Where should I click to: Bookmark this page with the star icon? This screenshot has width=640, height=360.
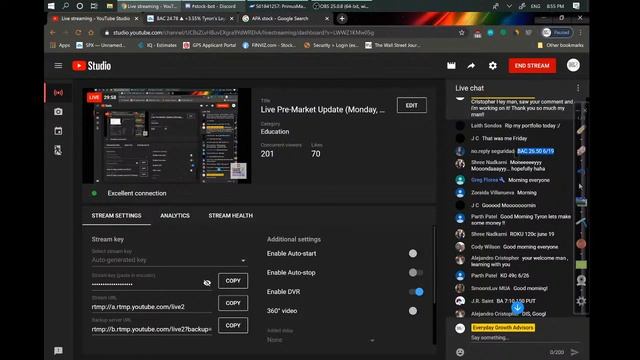(x=462, y=33)
